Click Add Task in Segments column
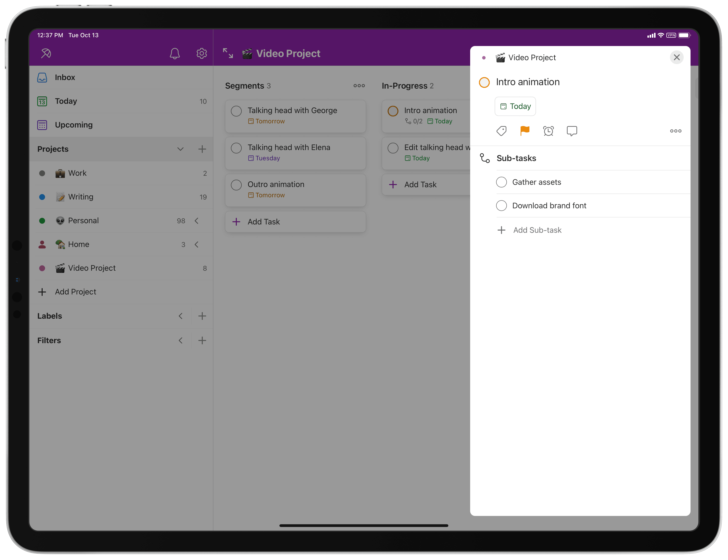Image resolution: width=728 pixels, height=560 pixels. click(x=264, y=221)
